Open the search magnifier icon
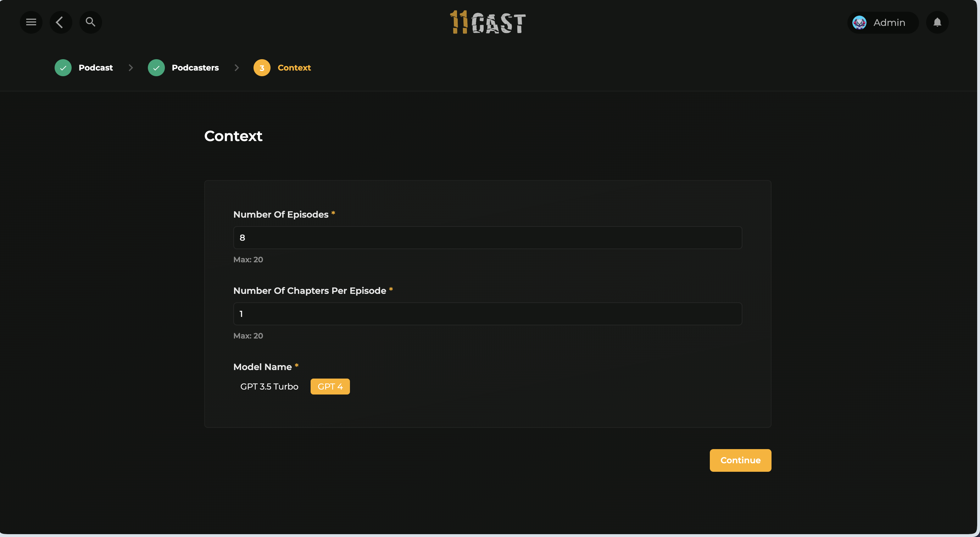The width and height of the screenshot is (980, 537). coord(90,22)
